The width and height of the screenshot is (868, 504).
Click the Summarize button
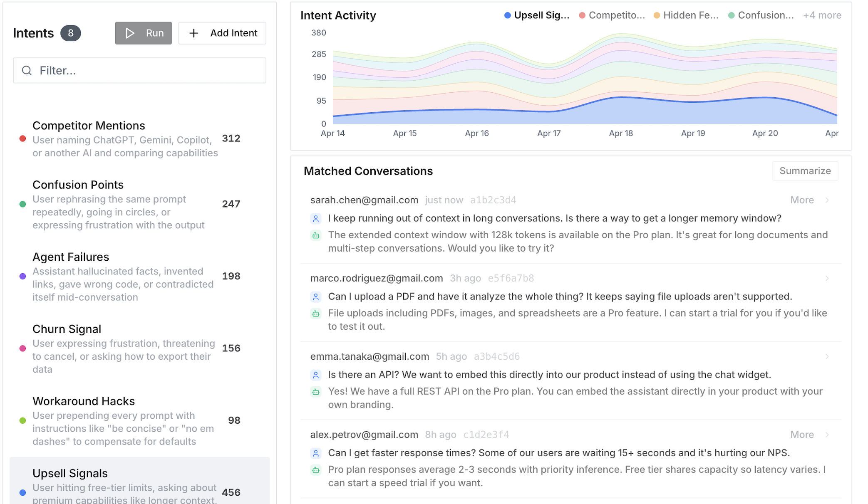point(805,170)
